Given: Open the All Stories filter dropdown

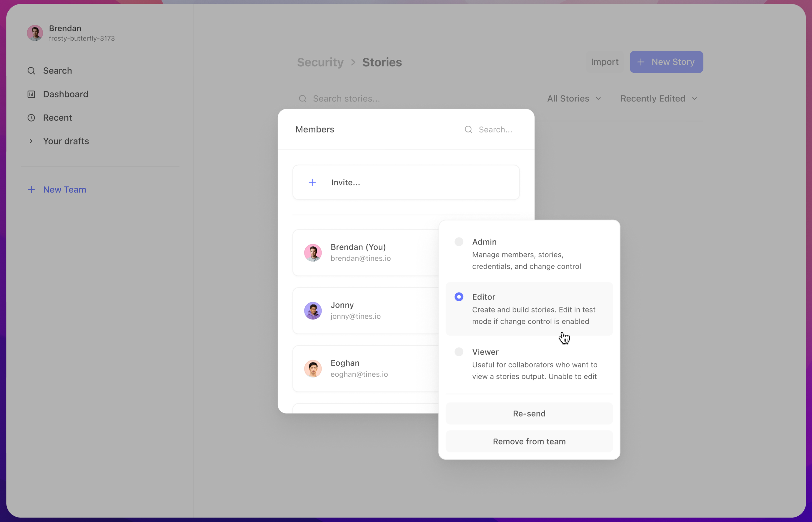Looking at the screenshot, I should click(574, 99).
